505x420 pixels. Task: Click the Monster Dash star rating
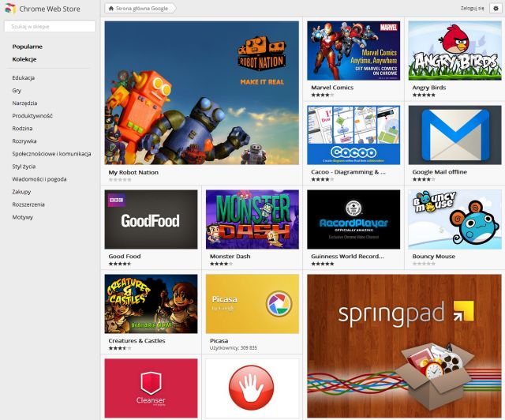[x=221, y=264]
